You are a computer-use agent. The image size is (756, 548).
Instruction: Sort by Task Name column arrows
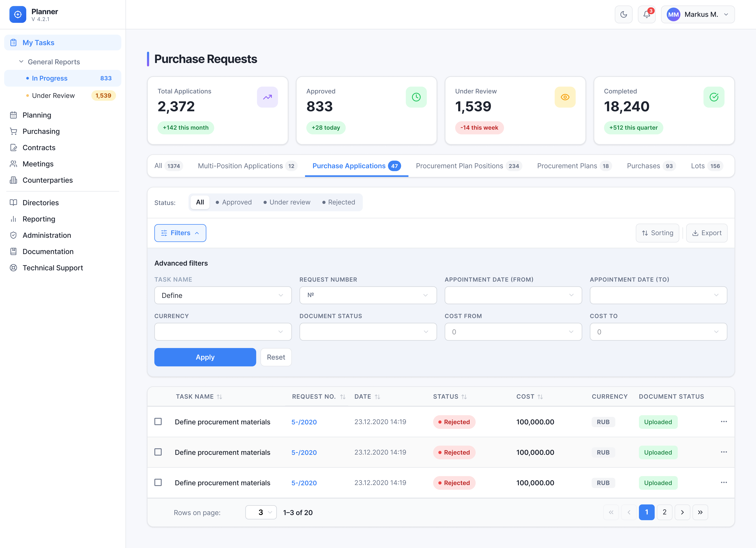coord(219,397)
